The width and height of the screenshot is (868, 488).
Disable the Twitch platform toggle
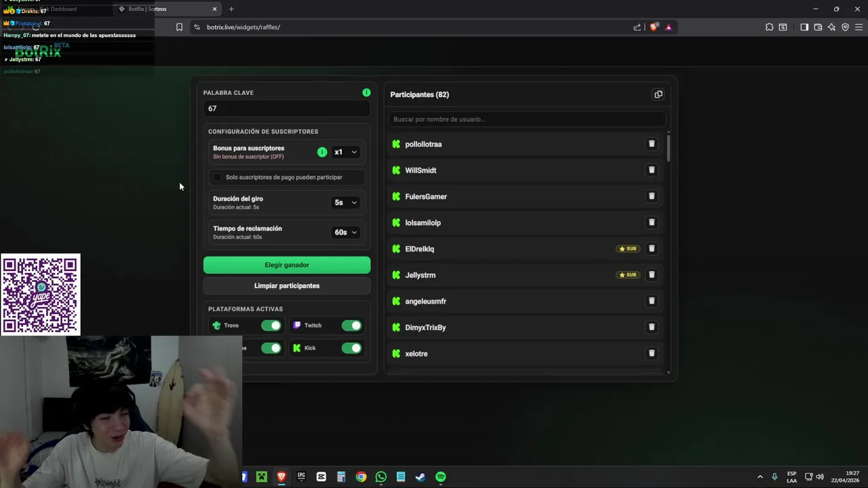(351, 325)
